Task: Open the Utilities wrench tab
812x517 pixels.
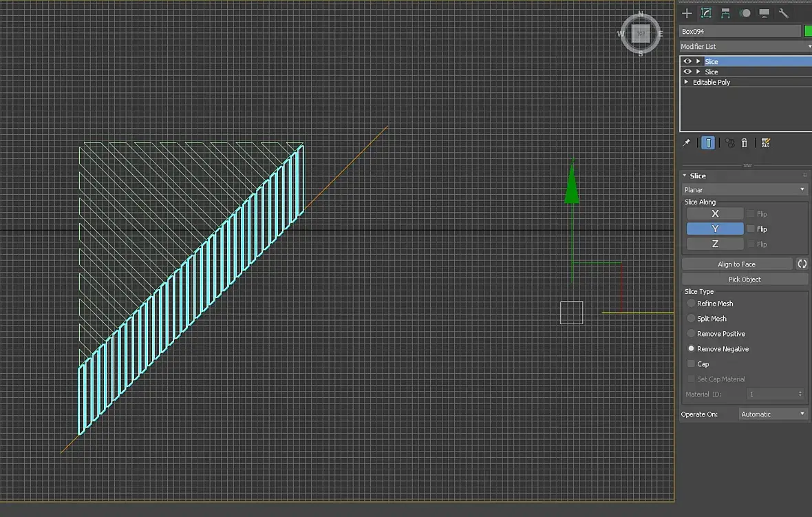Action: [784, 14]
